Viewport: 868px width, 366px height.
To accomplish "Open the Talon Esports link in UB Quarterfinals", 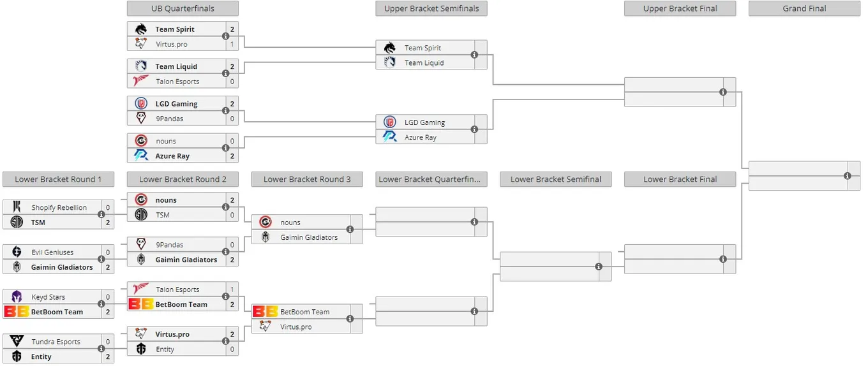I will 177,82.
